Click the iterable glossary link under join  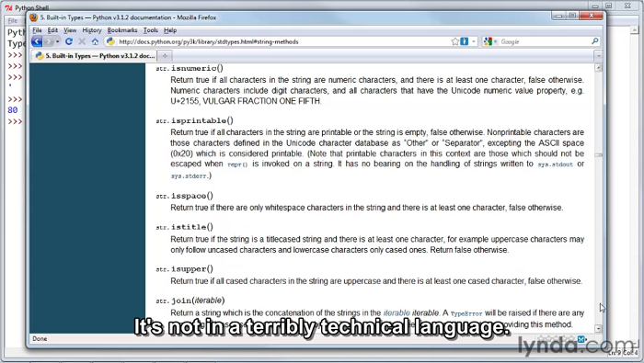(x=397, y=313)
